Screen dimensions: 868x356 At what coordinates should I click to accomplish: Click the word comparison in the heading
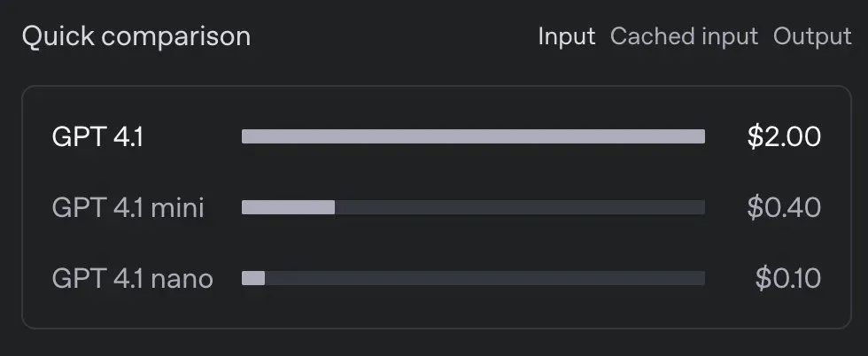coord(176,37)
